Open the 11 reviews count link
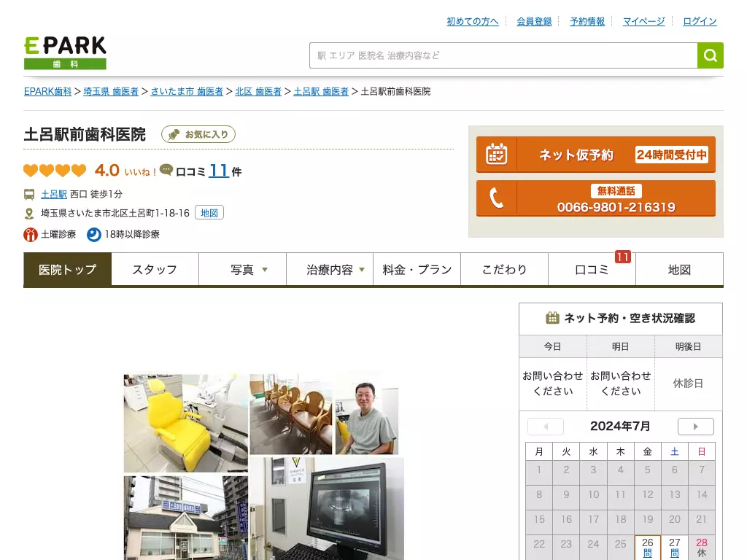Viewport: 747px width, 560px height. point(219,170)
